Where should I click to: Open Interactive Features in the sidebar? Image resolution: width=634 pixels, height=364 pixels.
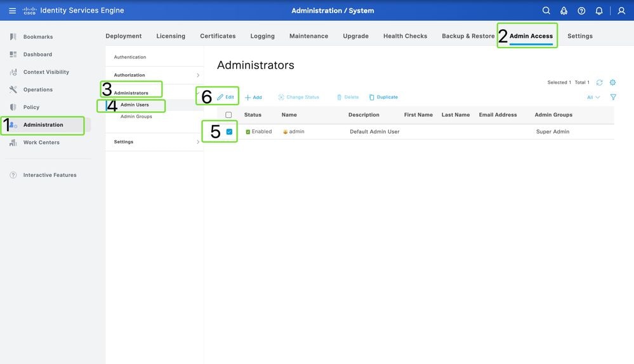[50, 175]
